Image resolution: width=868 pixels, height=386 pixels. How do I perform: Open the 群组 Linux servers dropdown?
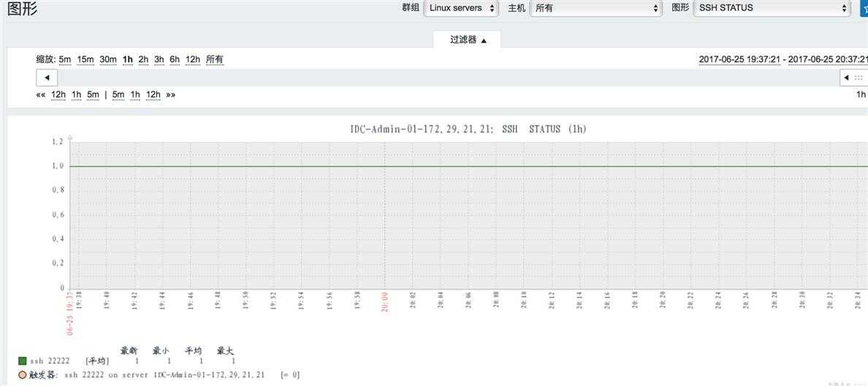point(460,8)
